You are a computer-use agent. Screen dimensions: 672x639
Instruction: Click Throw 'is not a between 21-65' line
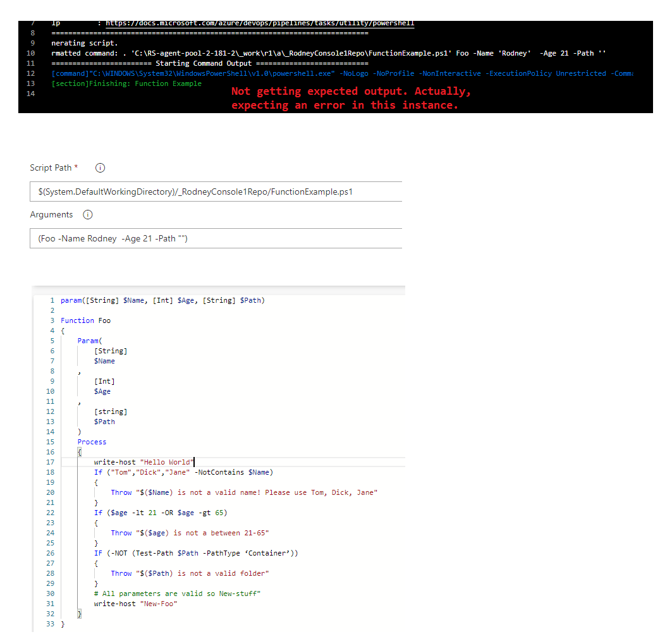click(190, 533)
